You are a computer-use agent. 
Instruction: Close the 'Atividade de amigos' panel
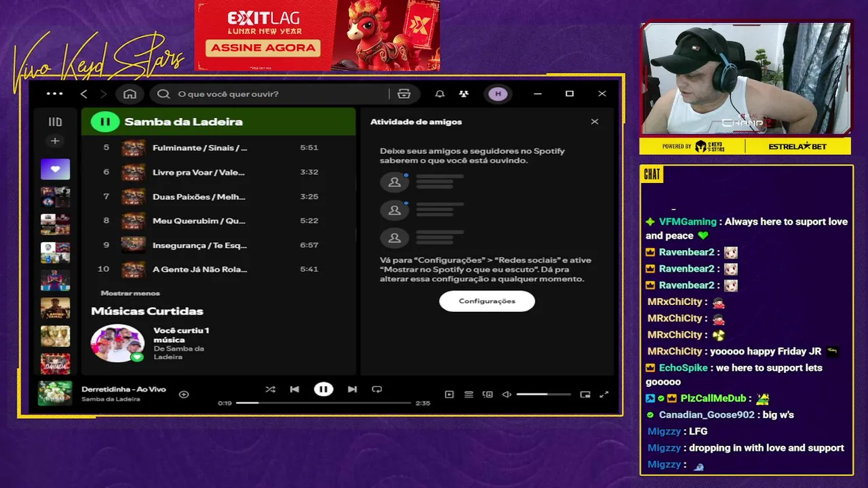(x=595, y=122)
